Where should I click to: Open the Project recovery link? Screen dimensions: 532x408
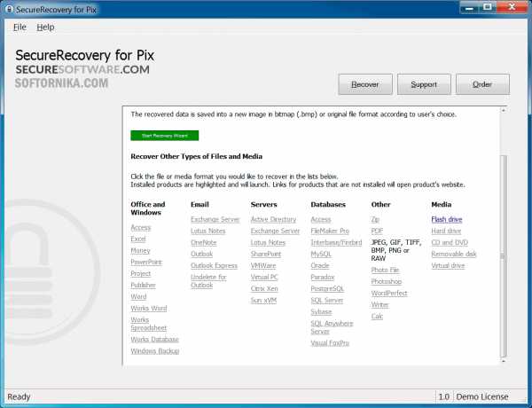click(x=141, y=273)
